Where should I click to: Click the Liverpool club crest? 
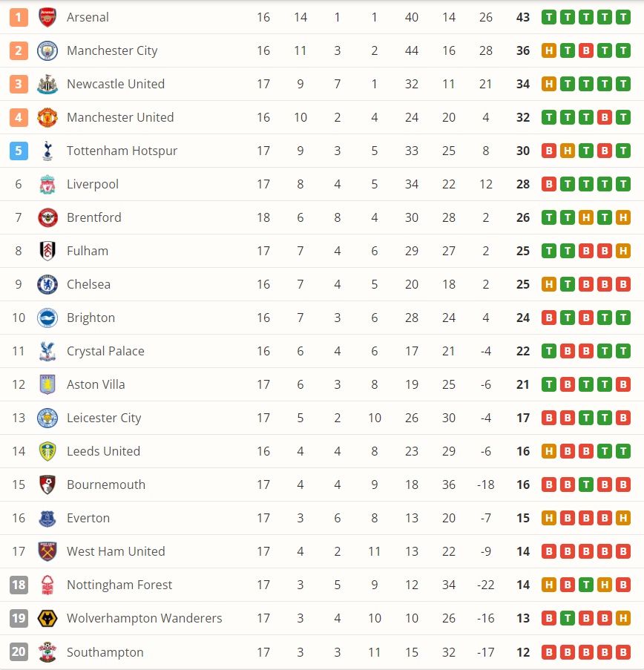tap(47, 184)
